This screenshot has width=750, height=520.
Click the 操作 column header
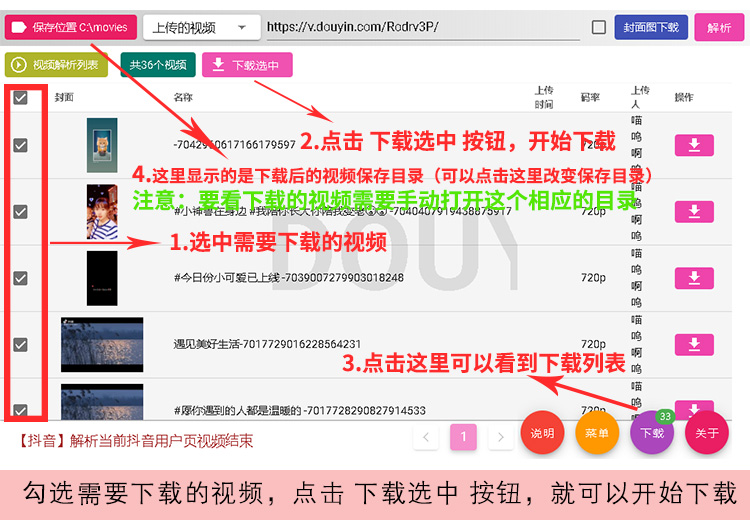pyautogui.click(x=684, y=97)
